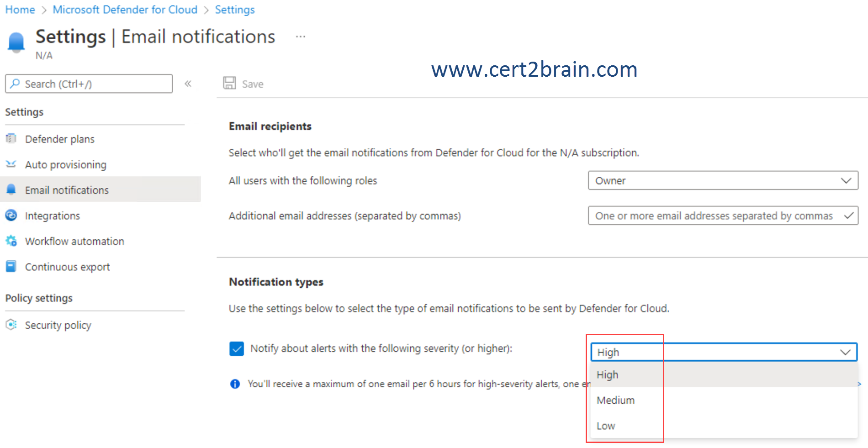Viewport: 868px width, 448px height.
Task: Click the Security policy icon
Action: [x=11, y=325]
